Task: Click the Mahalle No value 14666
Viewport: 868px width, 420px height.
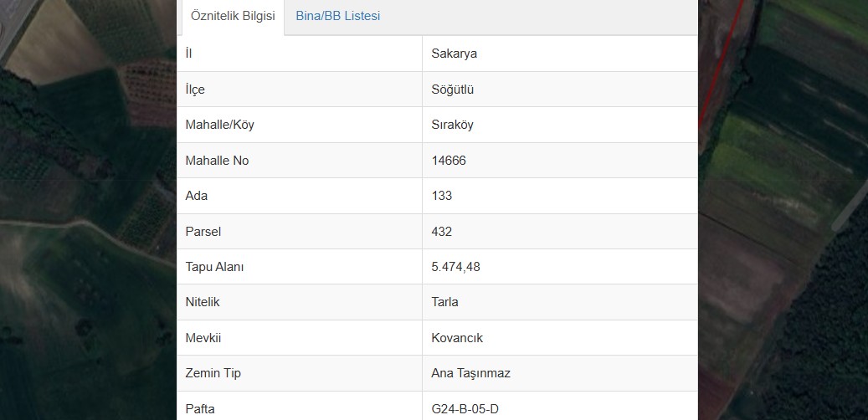Action: click(449, 161)
